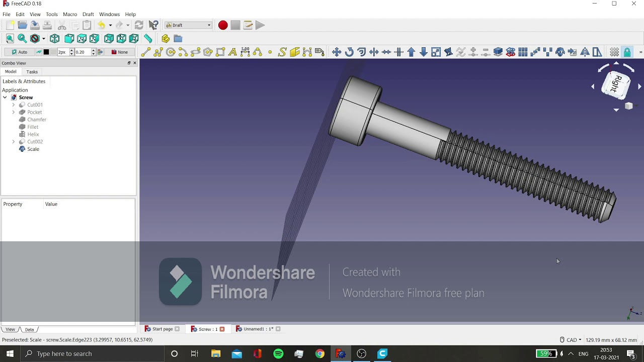Click the black line color swatch
This screenshot has width=644, height=362.
(46, 52)
